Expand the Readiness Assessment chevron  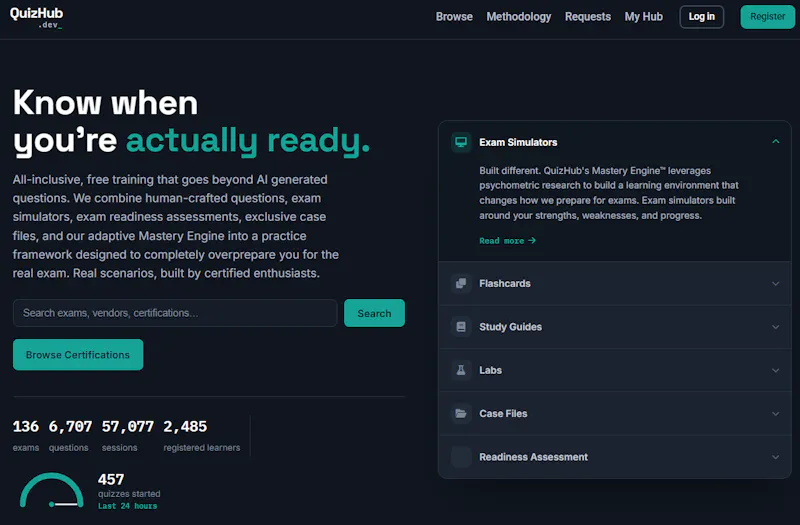[x=776, y=457]
